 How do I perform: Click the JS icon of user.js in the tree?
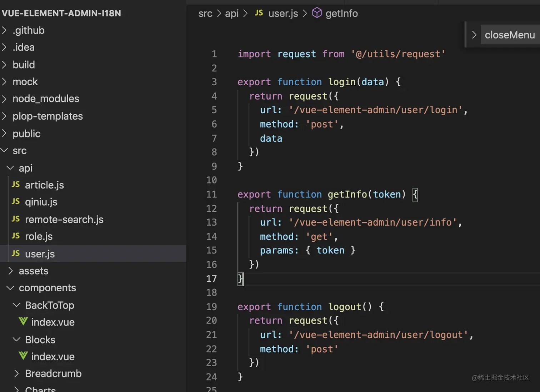[x=16, y=253]
